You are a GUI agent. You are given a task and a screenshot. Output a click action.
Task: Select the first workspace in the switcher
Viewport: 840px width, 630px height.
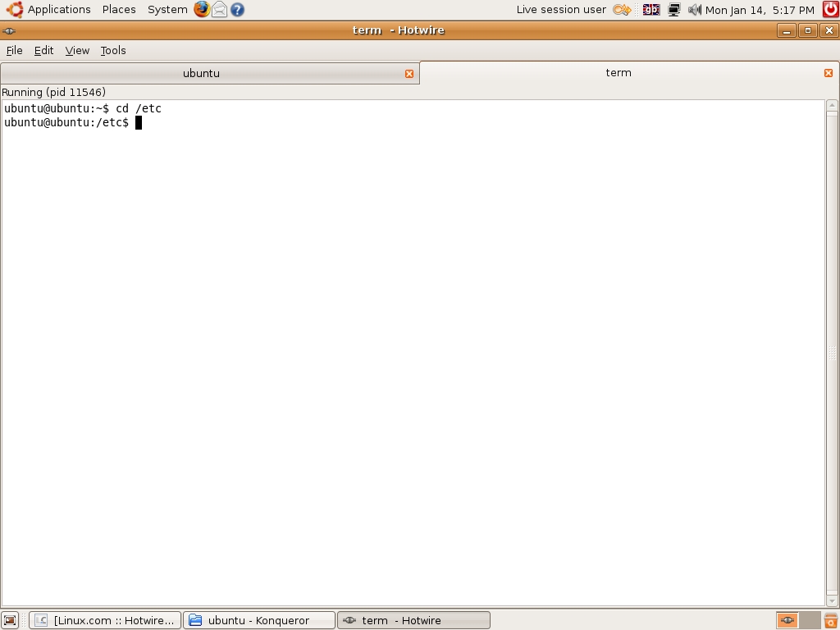click(x=787, y=620)
